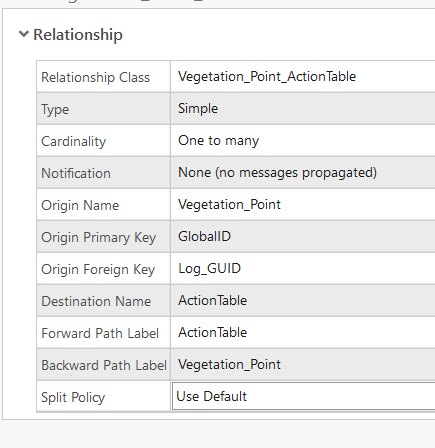Select the Cardinality value One to many
Viewport: 435px width, 448px height.
tap(218, 141)
